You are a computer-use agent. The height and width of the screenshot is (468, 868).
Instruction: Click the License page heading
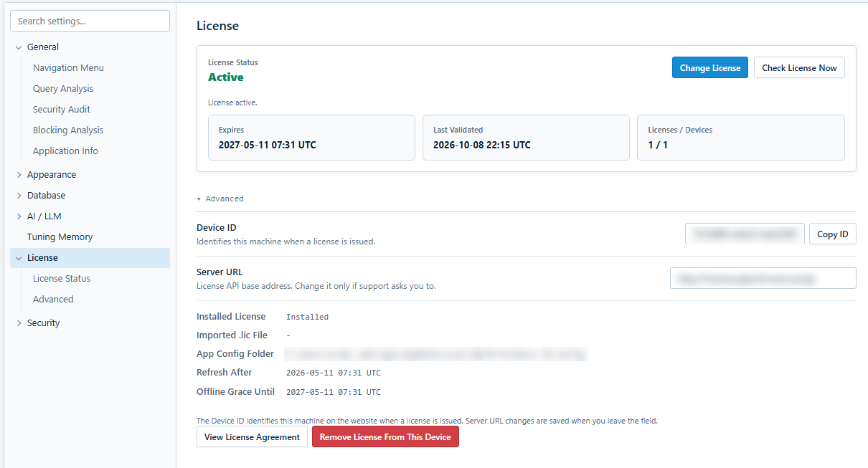pos(217,26)
